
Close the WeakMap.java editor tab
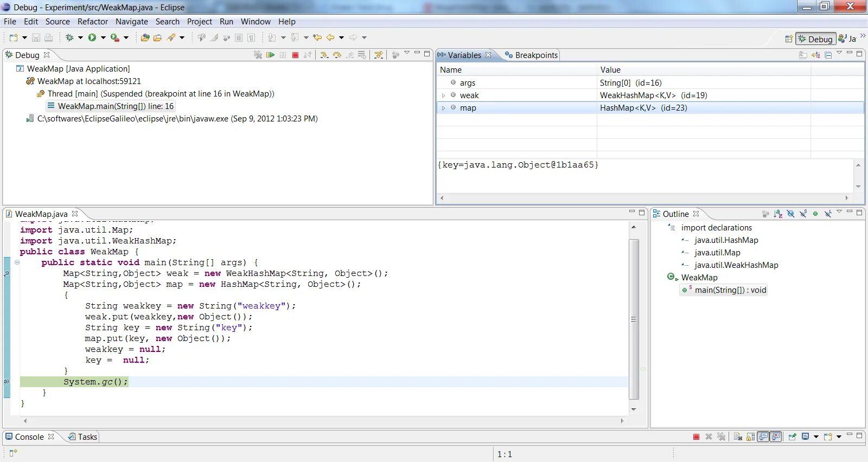[75, 214]
